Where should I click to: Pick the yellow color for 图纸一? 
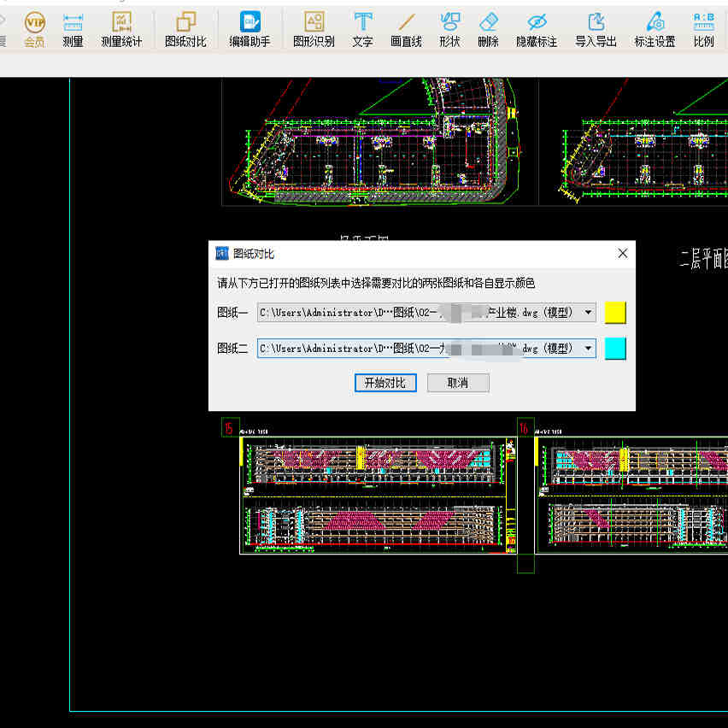615,313
